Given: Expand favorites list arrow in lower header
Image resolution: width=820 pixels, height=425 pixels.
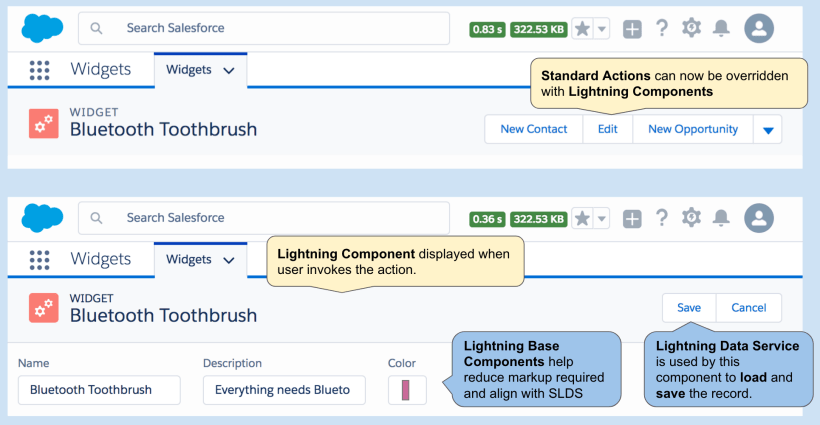Looking at the screenshot, I should coord(602,219).
